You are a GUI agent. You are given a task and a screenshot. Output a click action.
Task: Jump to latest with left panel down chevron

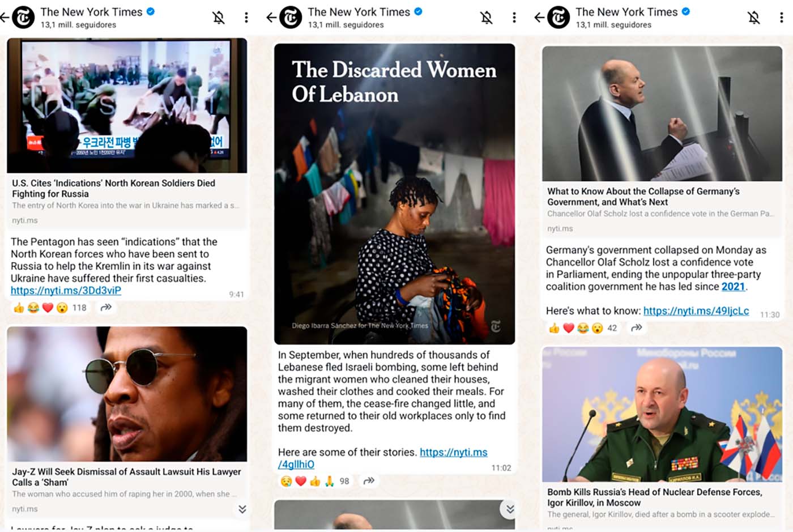click(x=242, y=509)
